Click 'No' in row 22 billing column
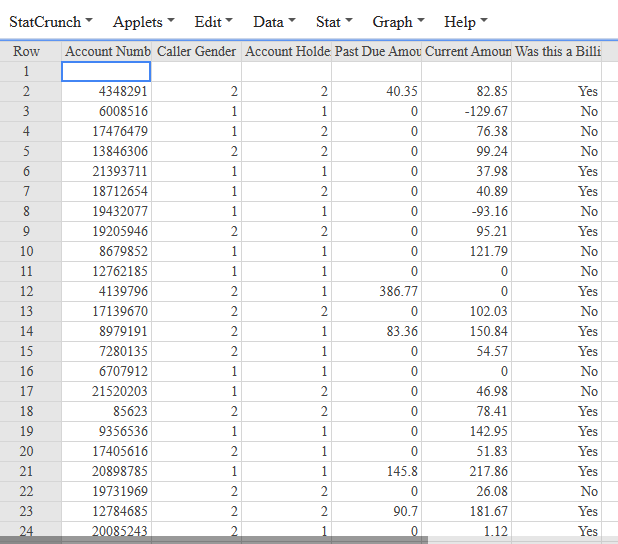 pyautogui.click(x=557, y=492)
